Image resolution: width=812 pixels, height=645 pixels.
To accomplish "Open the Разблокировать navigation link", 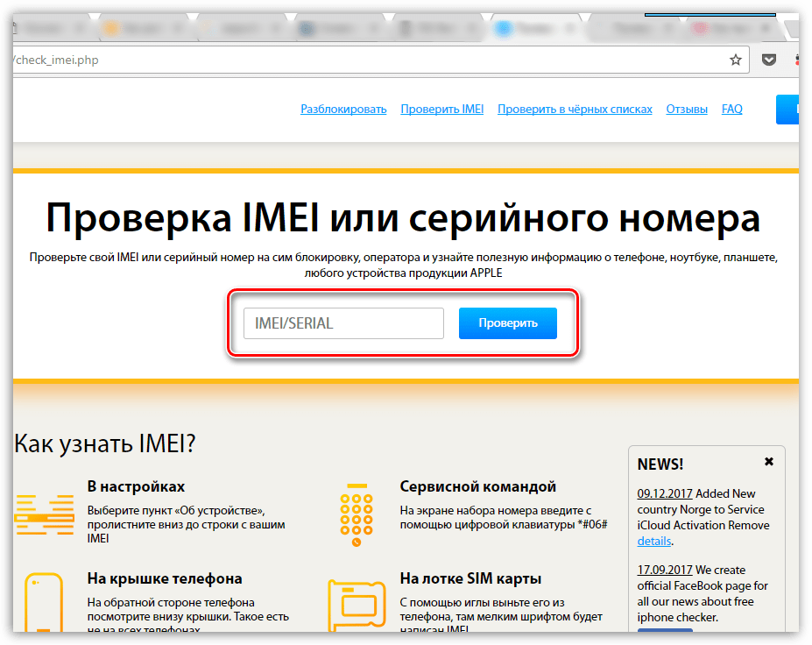I will 343,110.
